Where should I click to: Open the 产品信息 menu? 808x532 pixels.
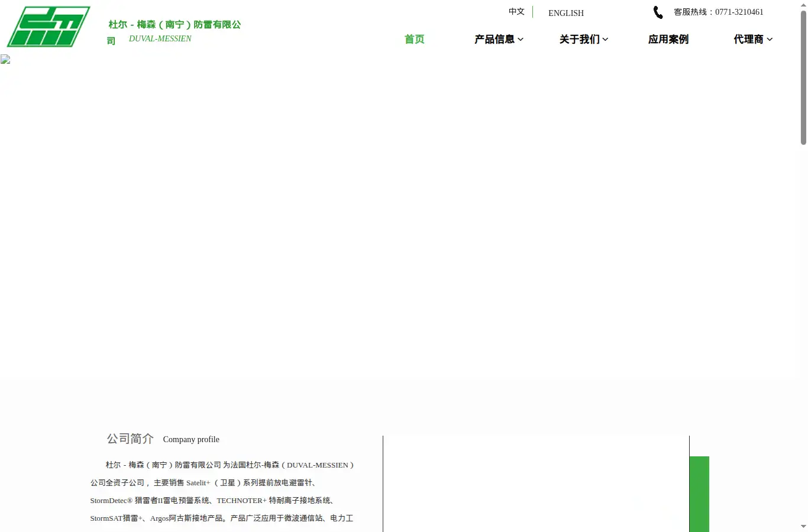click(x=495, y=39)
